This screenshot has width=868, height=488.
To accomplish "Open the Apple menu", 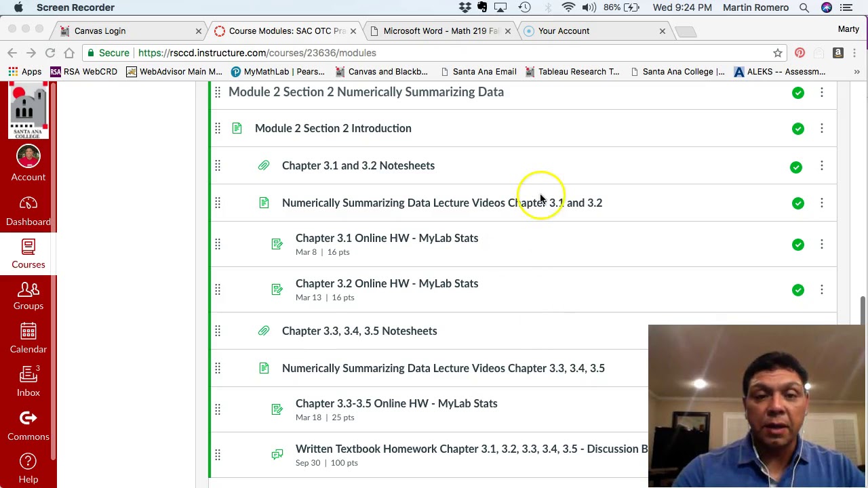I will (18, 7).
